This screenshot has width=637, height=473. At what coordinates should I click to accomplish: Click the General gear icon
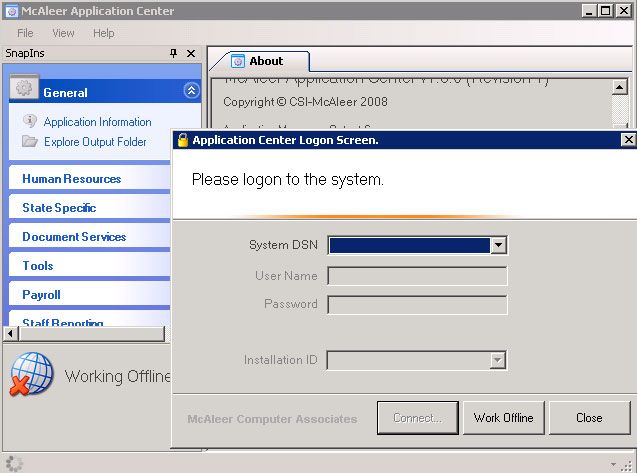tap(24, 87)
